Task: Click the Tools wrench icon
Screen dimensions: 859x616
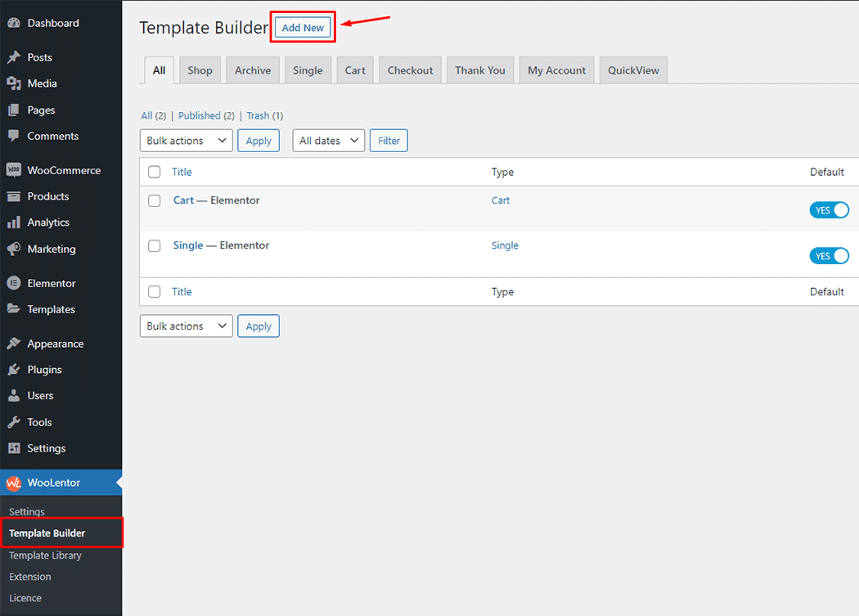Action: tap(14, 422)
